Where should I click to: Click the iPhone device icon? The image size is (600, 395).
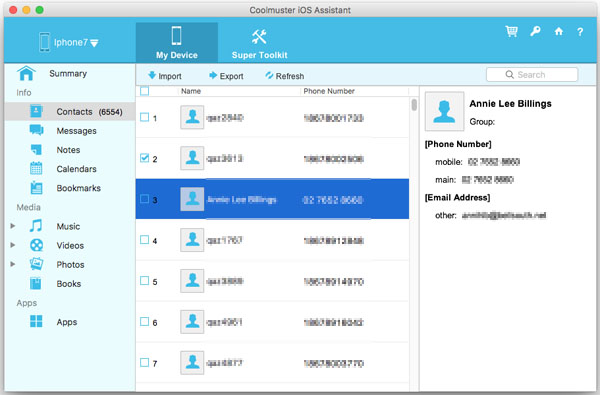click(x=44, y=42)
